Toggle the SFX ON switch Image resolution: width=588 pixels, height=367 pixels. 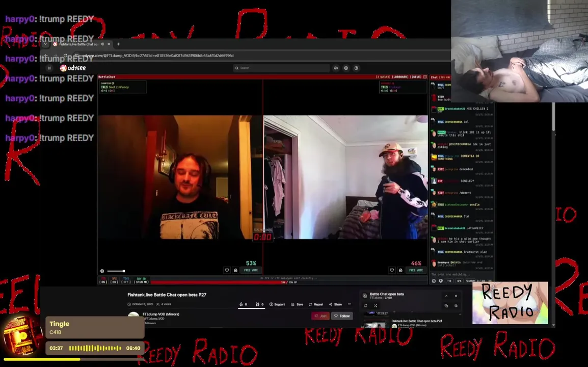pyautogui.click(x=114, y=281)
